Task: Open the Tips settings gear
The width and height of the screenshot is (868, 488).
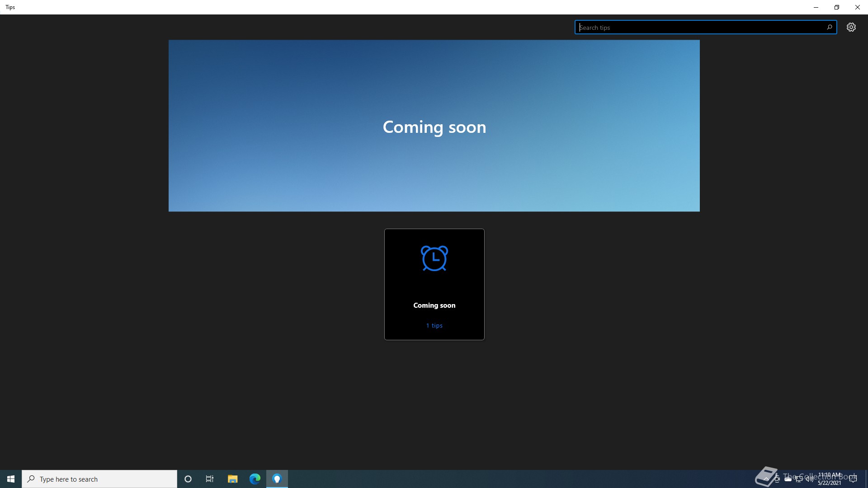Action: coord(851,27)
